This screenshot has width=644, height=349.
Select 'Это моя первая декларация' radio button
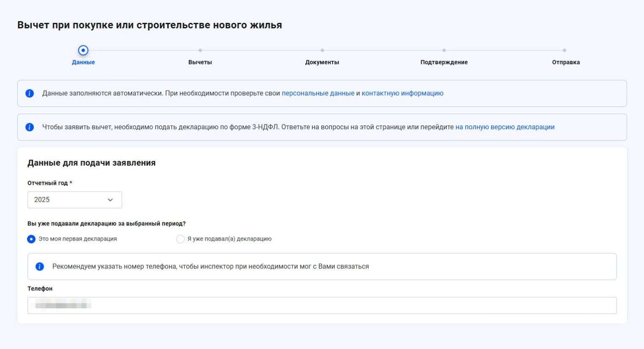tap(31, 239)
